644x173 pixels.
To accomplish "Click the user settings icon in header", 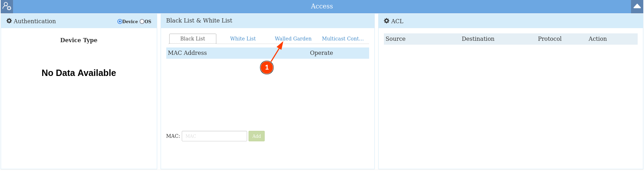I will click(7, 6).
